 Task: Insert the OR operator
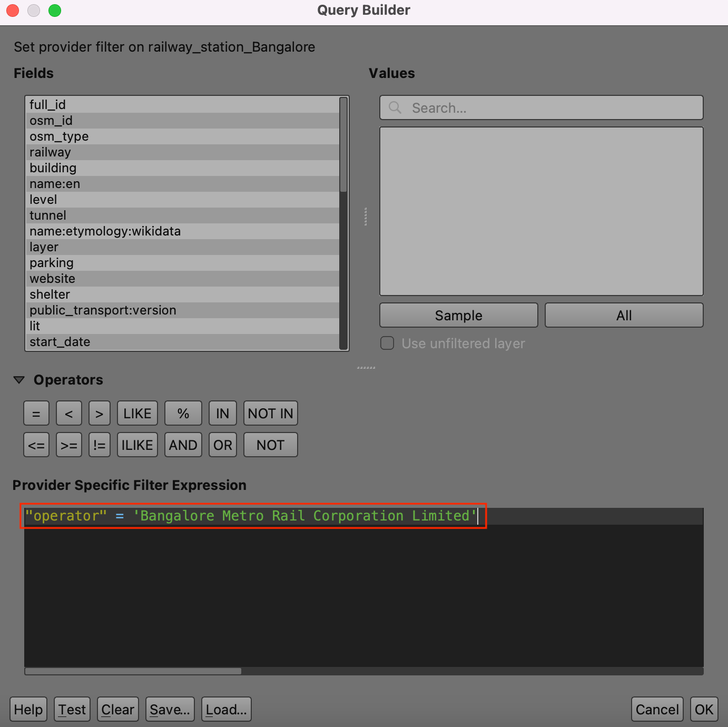click(223, 445)
